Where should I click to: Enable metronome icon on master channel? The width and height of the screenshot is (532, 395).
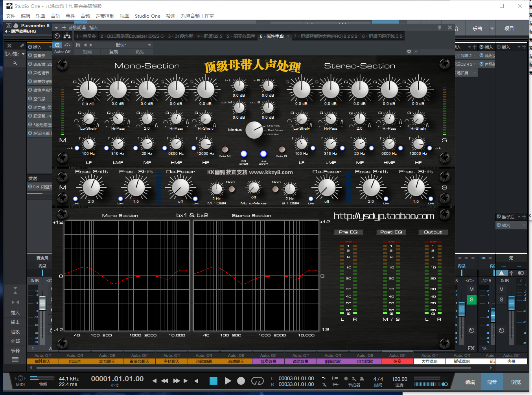(x=501, y=273)
